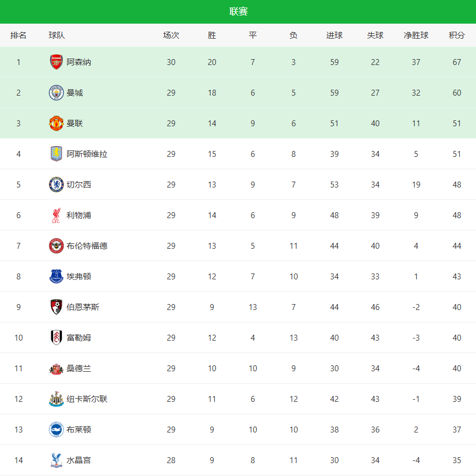Open the 富勒姆 team link
This screenshot has width=476, height=476.
(79, 338)
